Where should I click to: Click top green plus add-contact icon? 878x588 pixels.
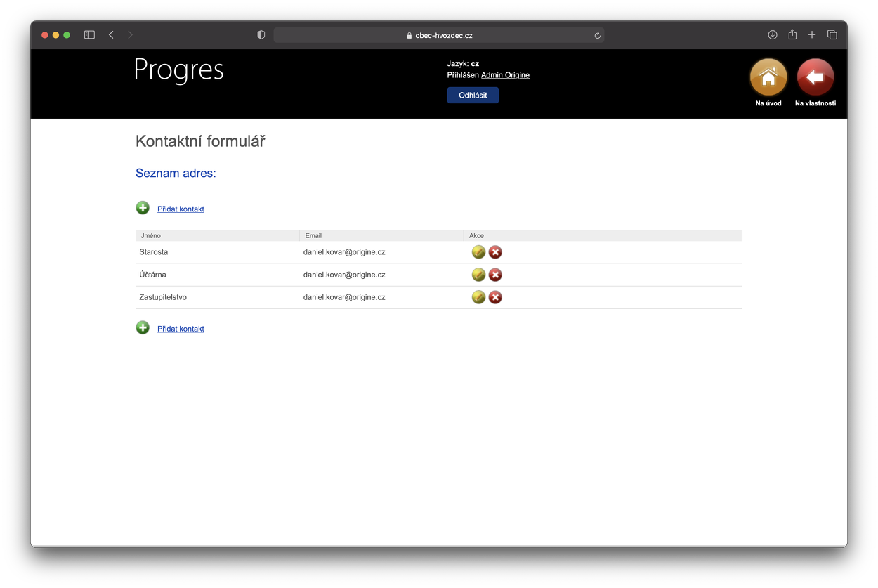tap(143, 208)
